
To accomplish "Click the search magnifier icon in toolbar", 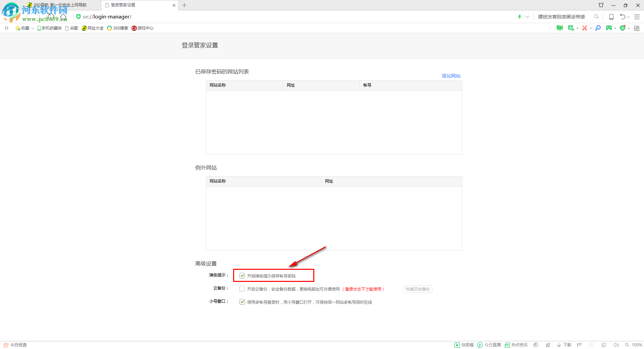I will 596,17.
